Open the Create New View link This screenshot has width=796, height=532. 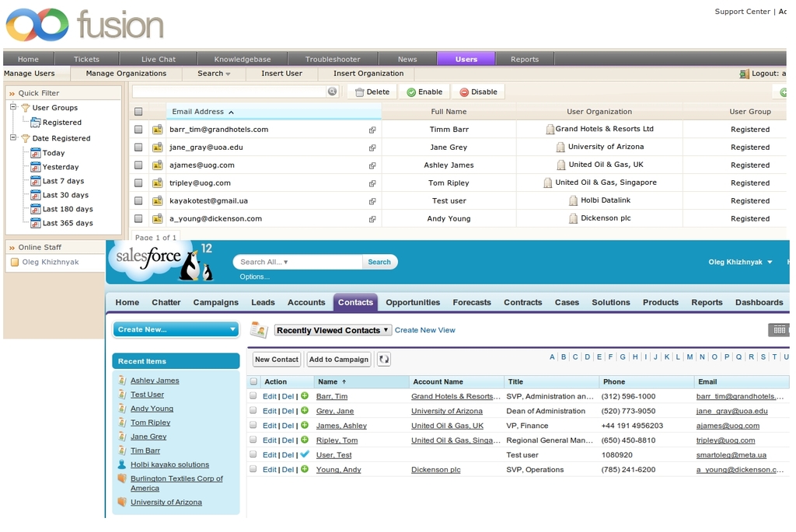coord(425,330)
